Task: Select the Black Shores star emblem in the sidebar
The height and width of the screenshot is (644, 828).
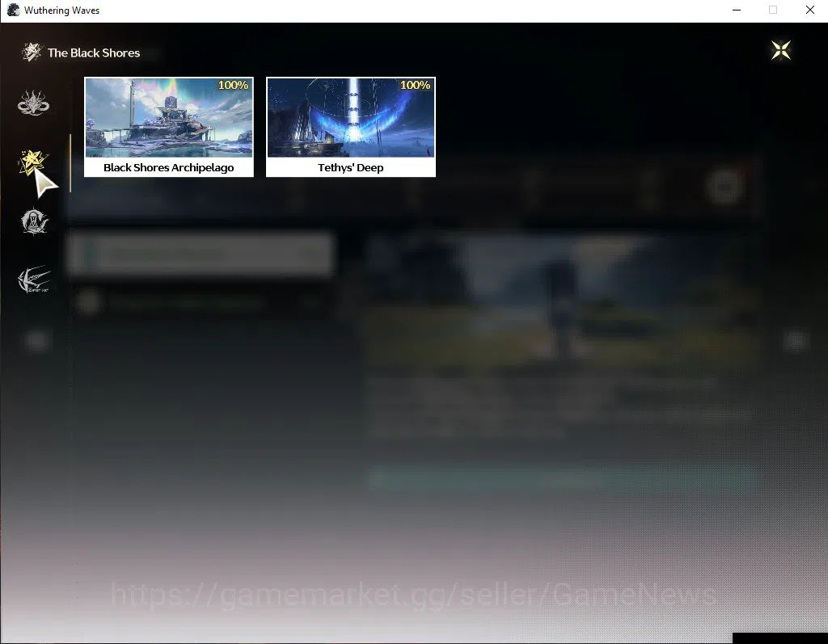Action: pyautogui.click(x=33, y=162)
